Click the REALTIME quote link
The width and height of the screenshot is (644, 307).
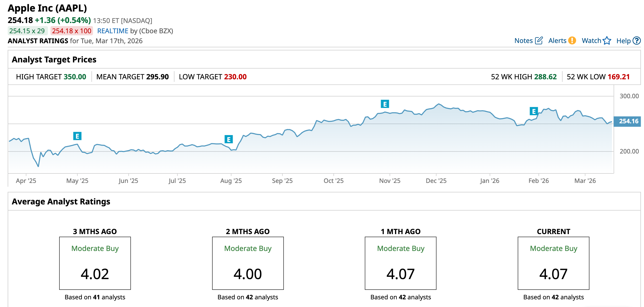(113, 31)
